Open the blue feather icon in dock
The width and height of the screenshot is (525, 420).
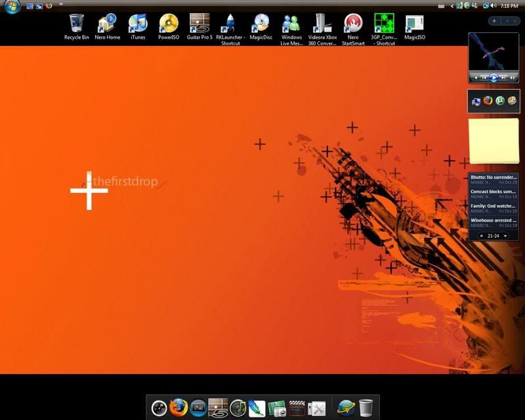point(257,408)
